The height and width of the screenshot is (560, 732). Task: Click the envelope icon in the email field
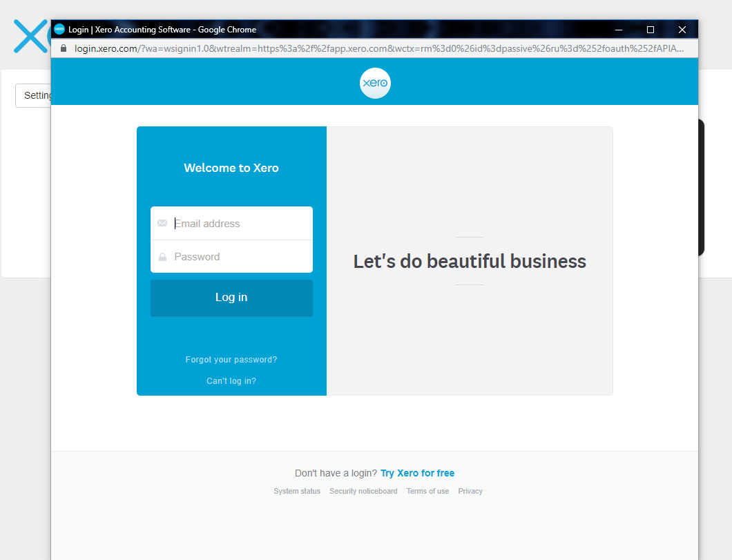pyautogui.click(x=162, y=223)
